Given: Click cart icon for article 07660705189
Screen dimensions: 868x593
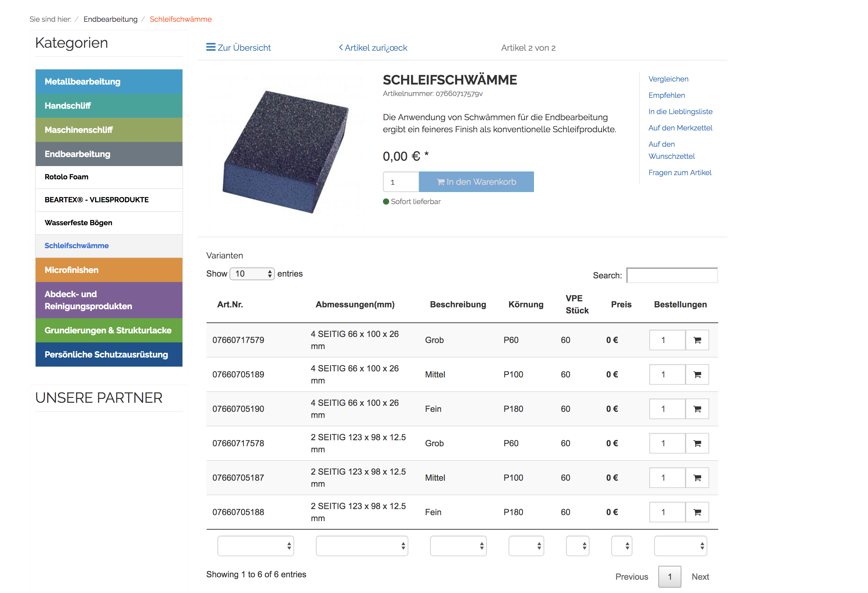Looking at the screenshot, I should point(697,374).
